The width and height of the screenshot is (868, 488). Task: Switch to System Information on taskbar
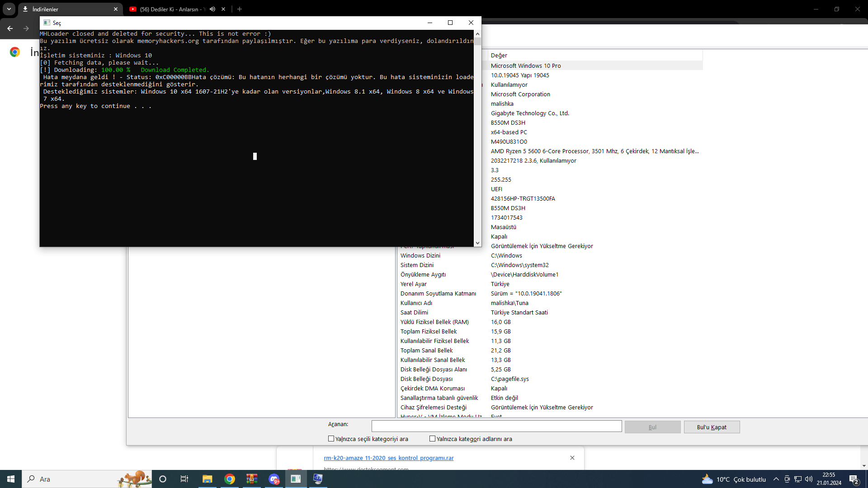(x=318, y=479)
